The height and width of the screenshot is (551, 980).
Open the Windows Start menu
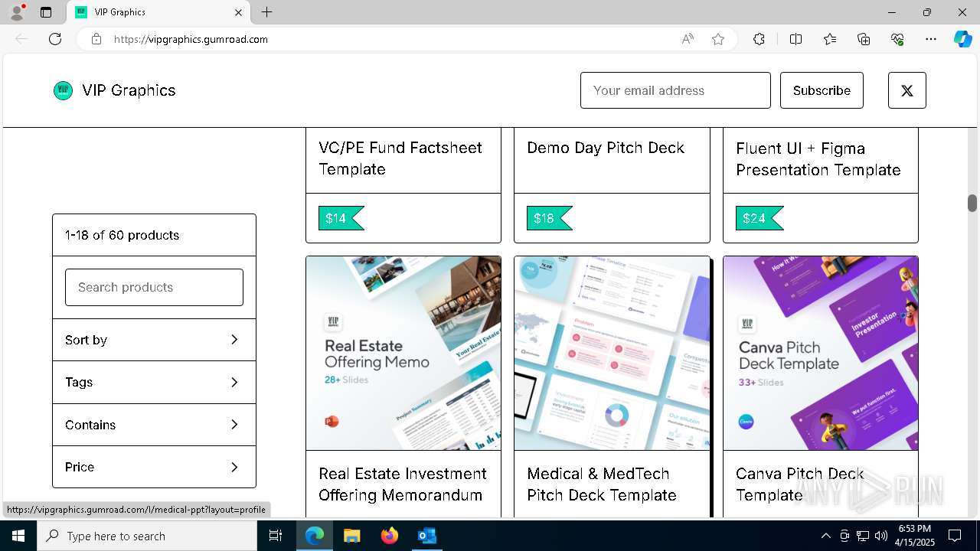tap(18, 536)
